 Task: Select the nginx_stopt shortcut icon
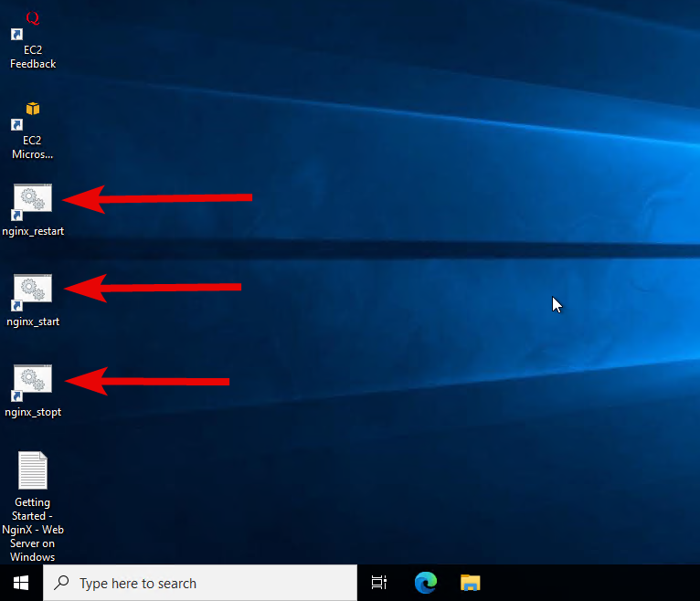[x=33, y=384]
